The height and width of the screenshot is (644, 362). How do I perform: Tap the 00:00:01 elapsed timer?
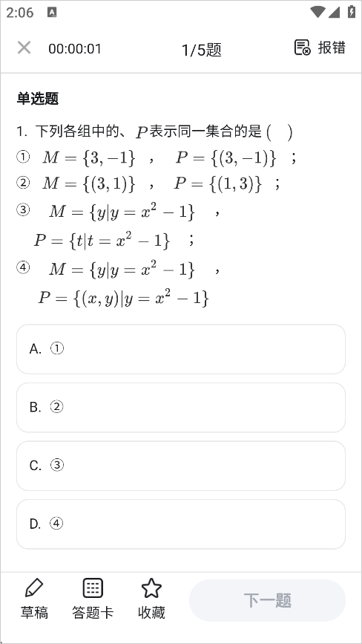(75, 48)
